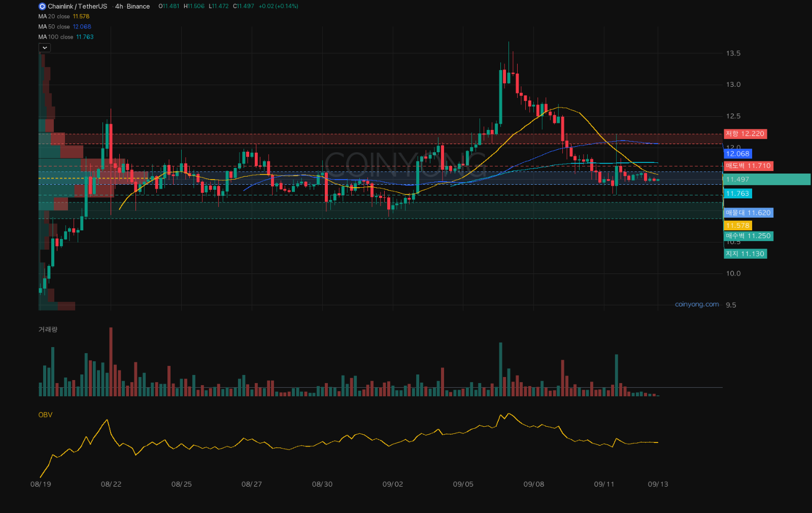Click the cyan 11.763 price label
Viewport: 812px width, 513px height.
coord(737,193)
